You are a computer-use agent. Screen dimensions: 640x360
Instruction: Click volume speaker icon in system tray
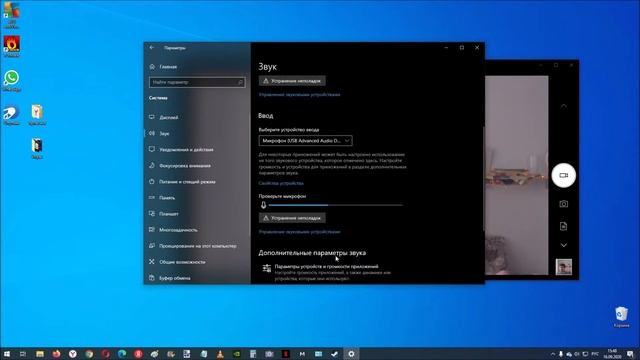click(577, 354)
